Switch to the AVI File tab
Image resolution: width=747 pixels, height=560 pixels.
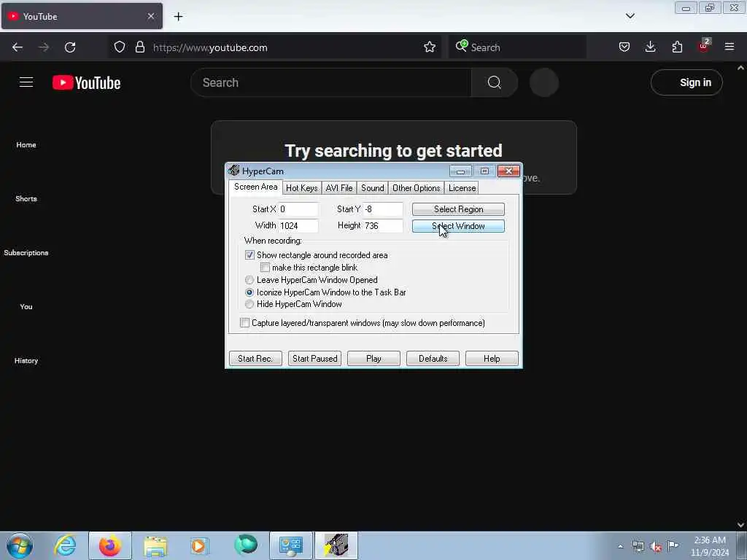339,188
